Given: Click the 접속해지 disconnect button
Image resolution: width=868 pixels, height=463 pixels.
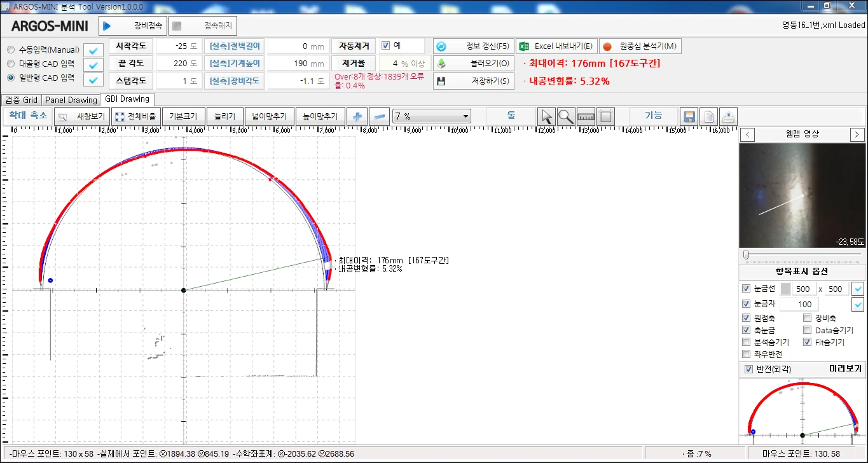Looking at the screenshot, I should (x=203, y=26).
